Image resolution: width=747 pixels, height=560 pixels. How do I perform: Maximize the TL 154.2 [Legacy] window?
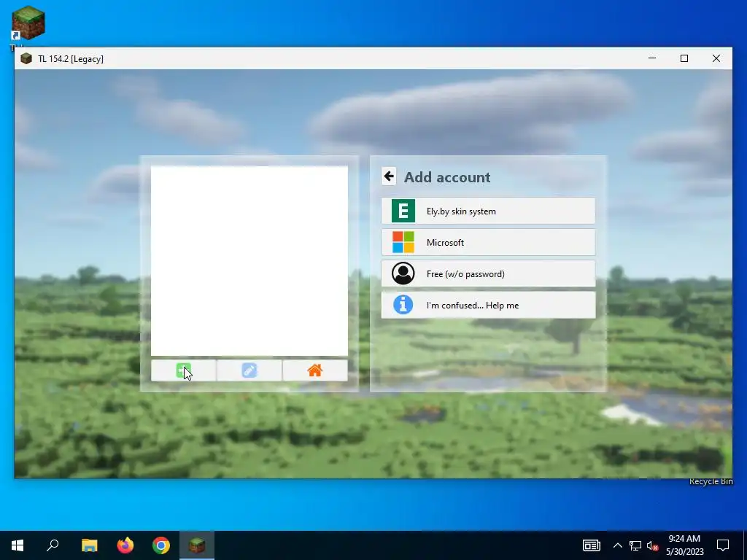click(684, 58)
